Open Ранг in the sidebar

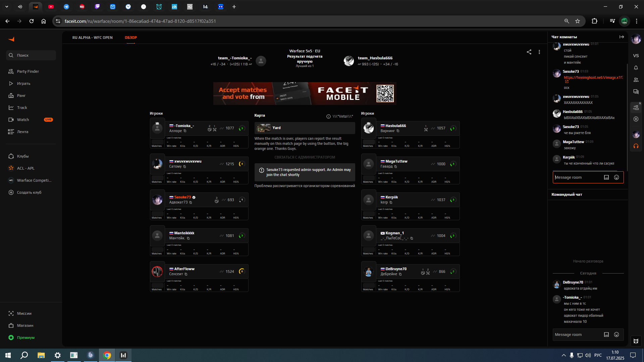click(x=31, y=96)
